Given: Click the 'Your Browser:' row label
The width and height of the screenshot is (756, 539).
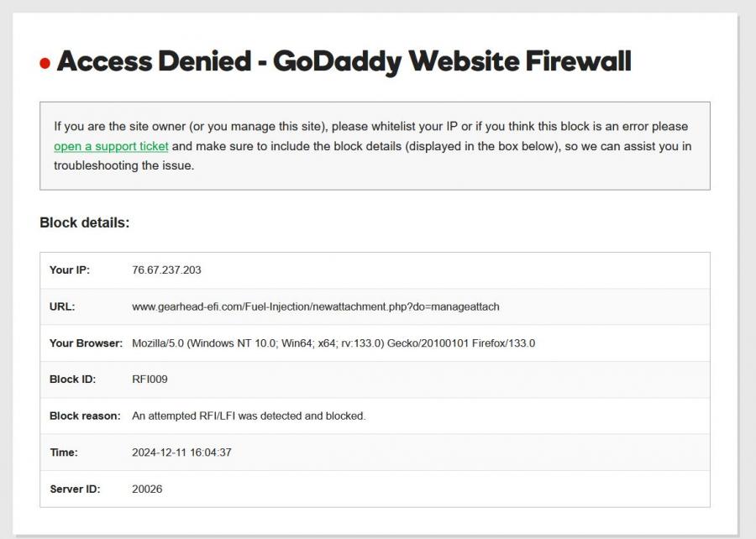Looking at the screenshot, I should [86, 343].
